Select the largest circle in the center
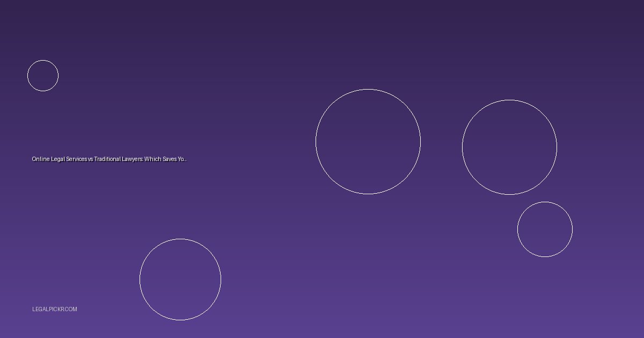This screenshot has height=338, width=644. click(x=368, y=142)
